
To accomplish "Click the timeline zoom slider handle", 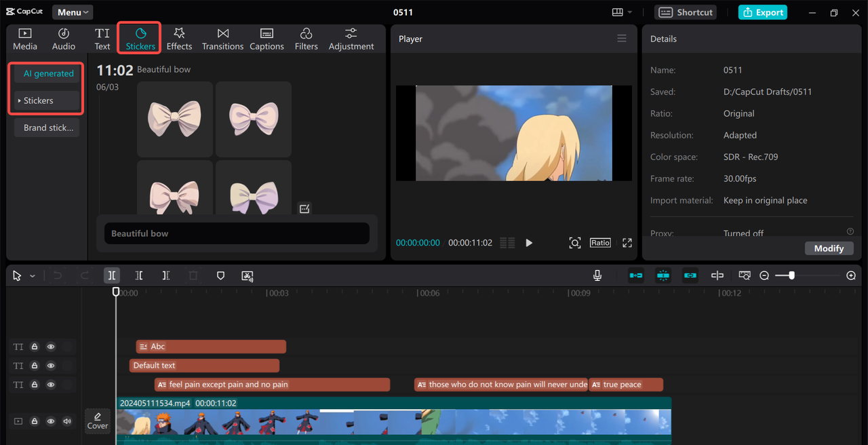I will (791, 275).
